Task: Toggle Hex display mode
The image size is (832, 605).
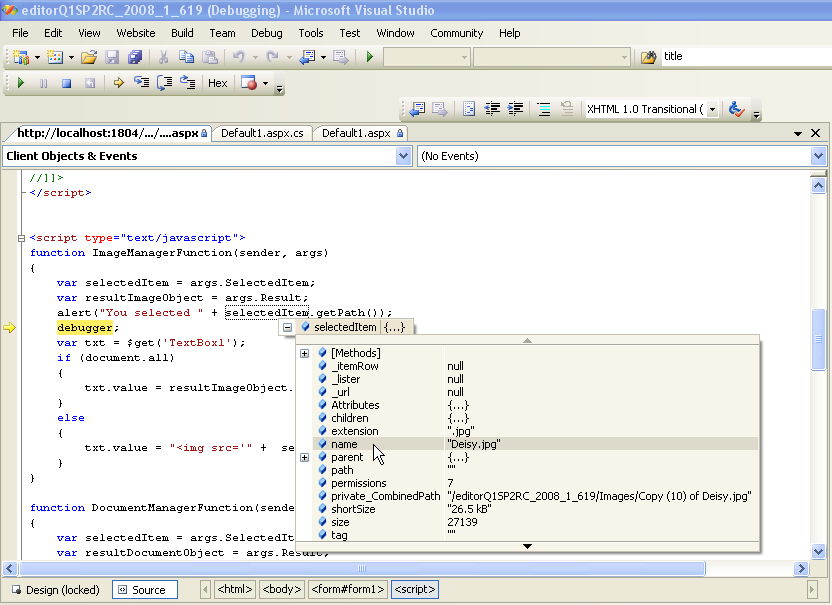Action: pyautogui.click(x=217, y=84)
